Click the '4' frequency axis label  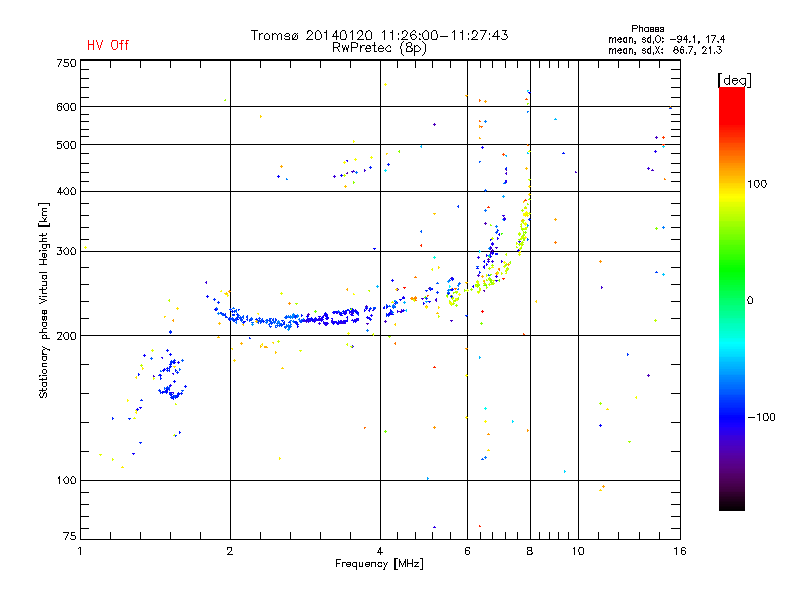point(380,551)
